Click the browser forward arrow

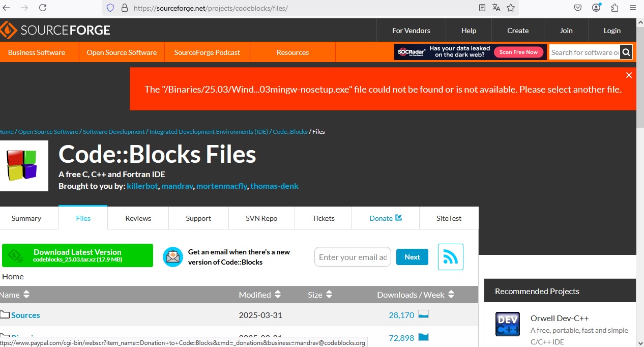point(24,8)
